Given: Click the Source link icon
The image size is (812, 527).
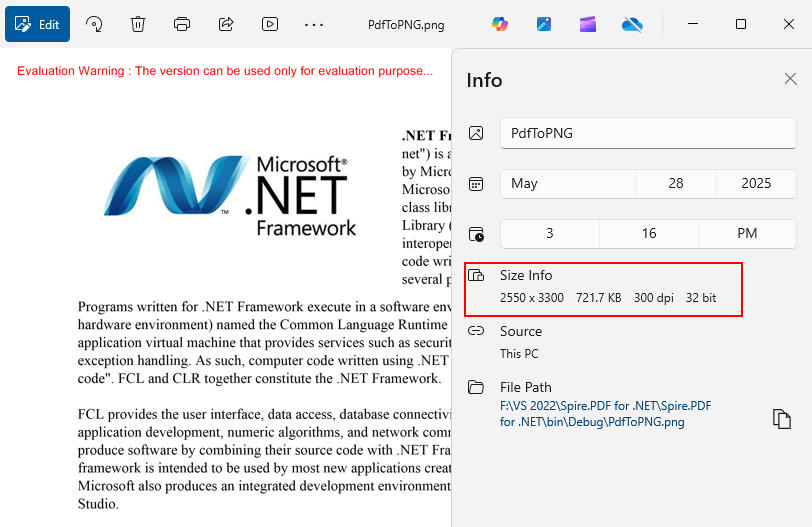Looking at the screenshot, I should (476, 331).
